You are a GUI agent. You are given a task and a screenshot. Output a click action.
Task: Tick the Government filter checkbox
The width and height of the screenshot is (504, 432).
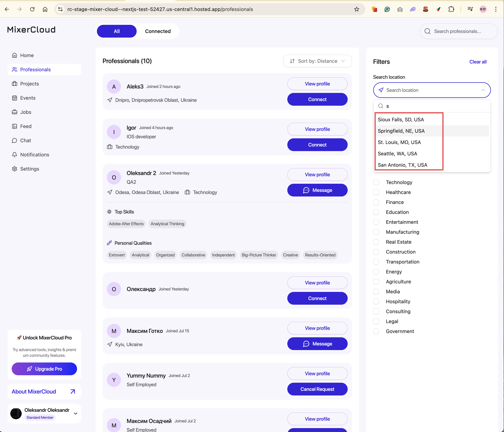(x=376, y=331)
